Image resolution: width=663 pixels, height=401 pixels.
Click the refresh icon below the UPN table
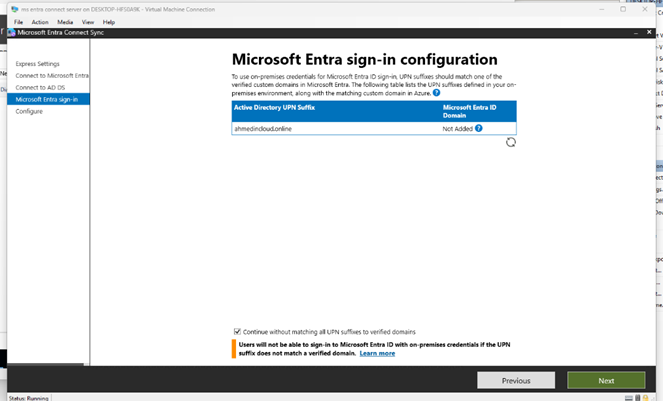tap(510, 142)
